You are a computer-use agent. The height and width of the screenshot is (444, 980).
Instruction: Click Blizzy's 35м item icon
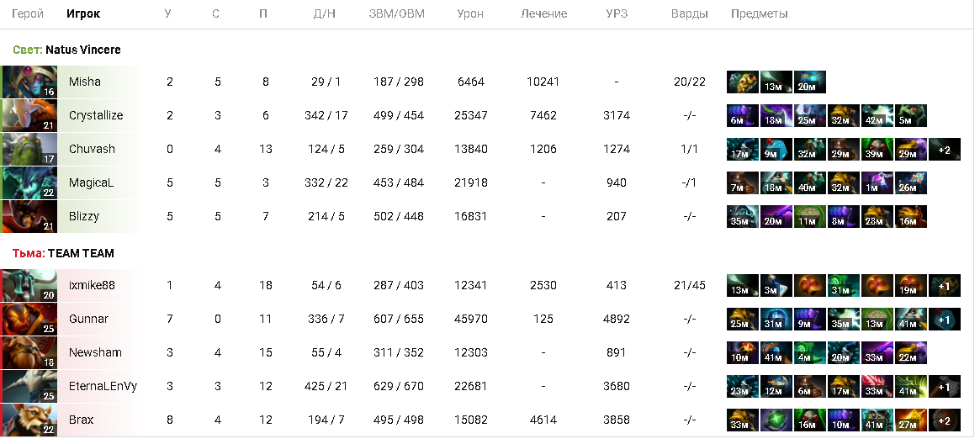coord(743,217)
